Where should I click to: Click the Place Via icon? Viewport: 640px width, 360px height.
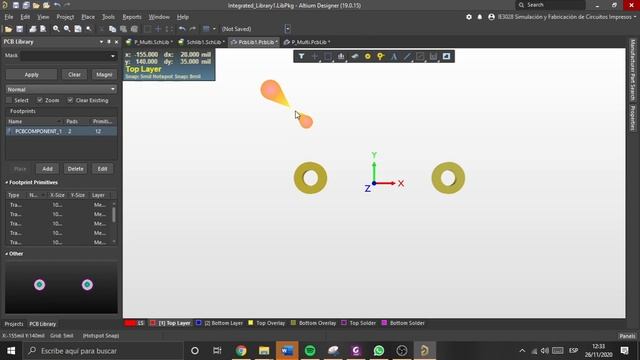[380, 56]
